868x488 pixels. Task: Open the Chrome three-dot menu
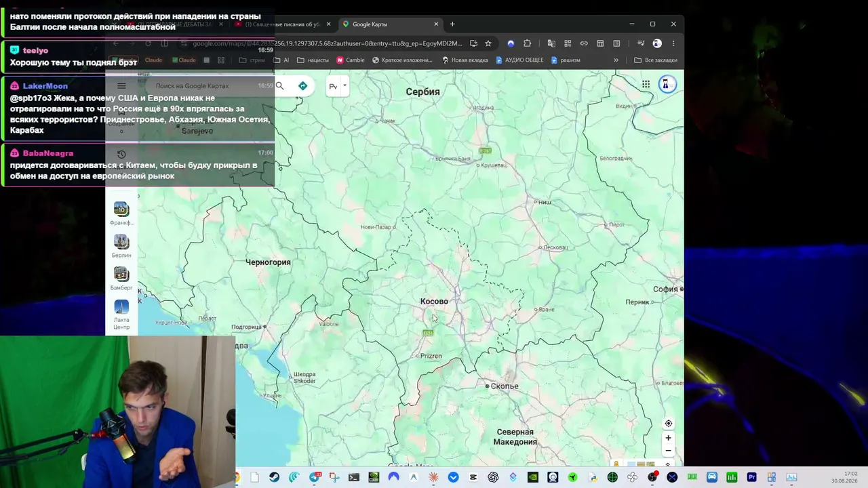click(673, 43)
